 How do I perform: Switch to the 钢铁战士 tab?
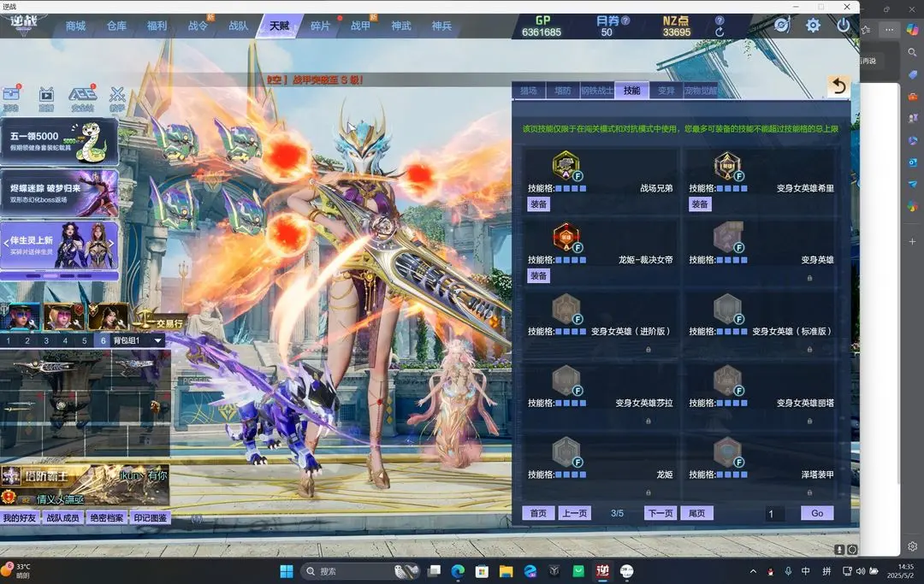pos(597,91)
